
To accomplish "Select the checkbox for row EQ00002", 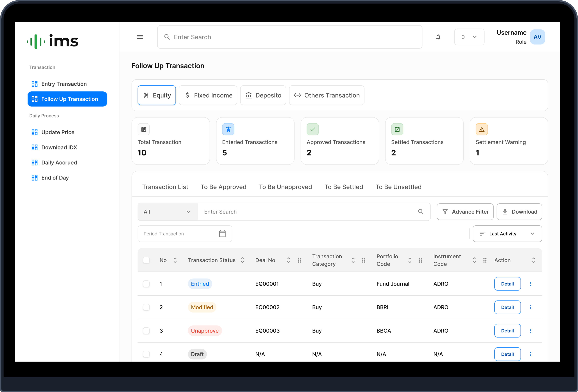I will pyautogui.click(x=146, y=307).
